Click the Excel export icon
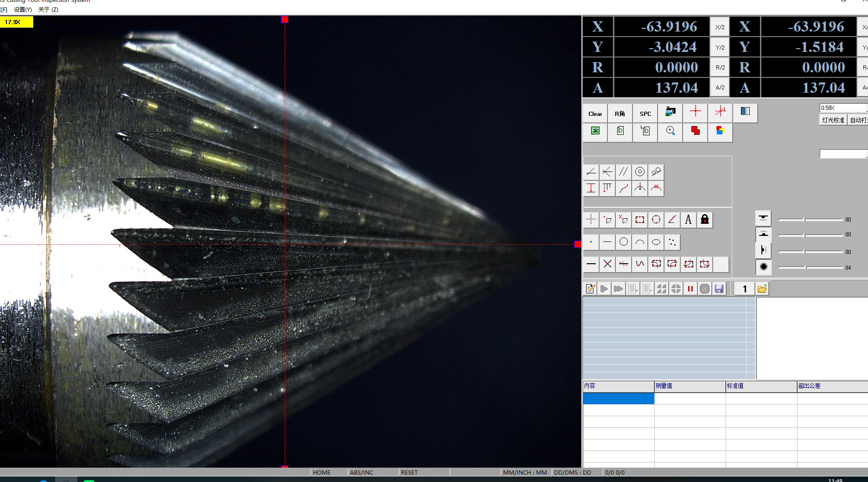This screenshot has width=868, height=482. [595, 131]
